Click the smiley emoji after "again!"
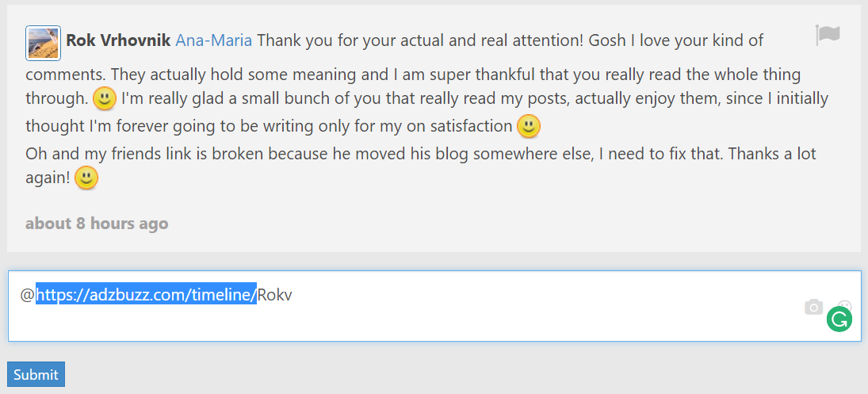The height and width of the screenshot is (394, 868). click(86, 179)
